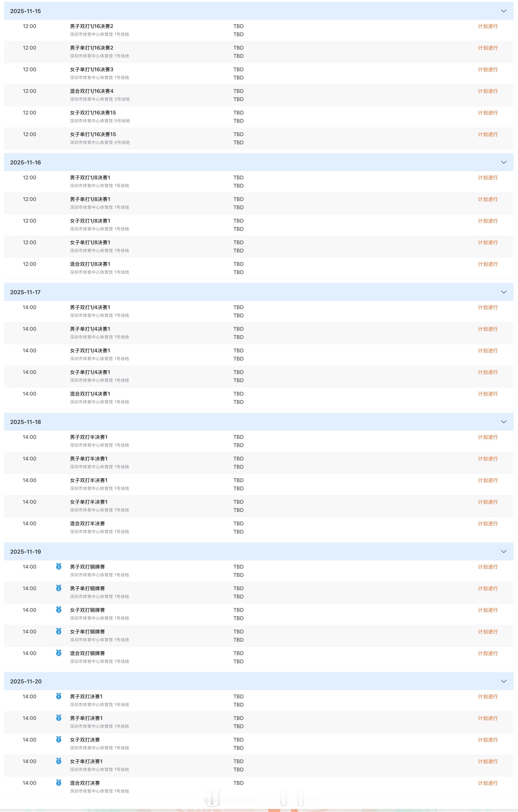Click bronze medal icon for 男子双打铜牌赛

click(x=59, y=566)
